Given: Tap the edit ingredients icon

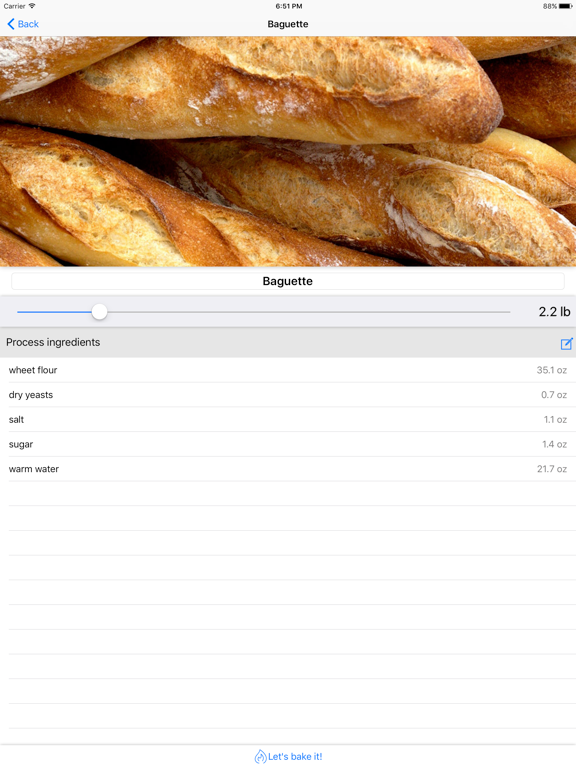Looking at the screenshot, I should point(566,343).
